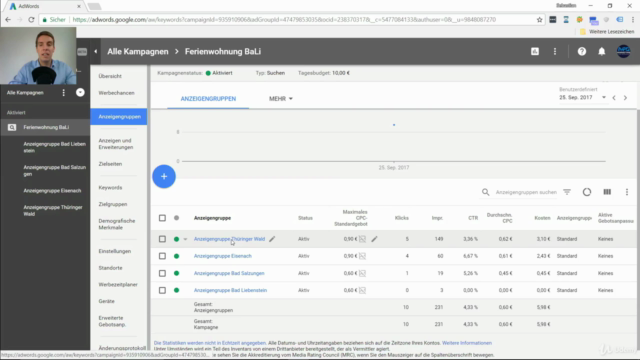This screenshot has height=360, width=640.
Task: Open Übersicht in page menu
Action: coord(110,76)
